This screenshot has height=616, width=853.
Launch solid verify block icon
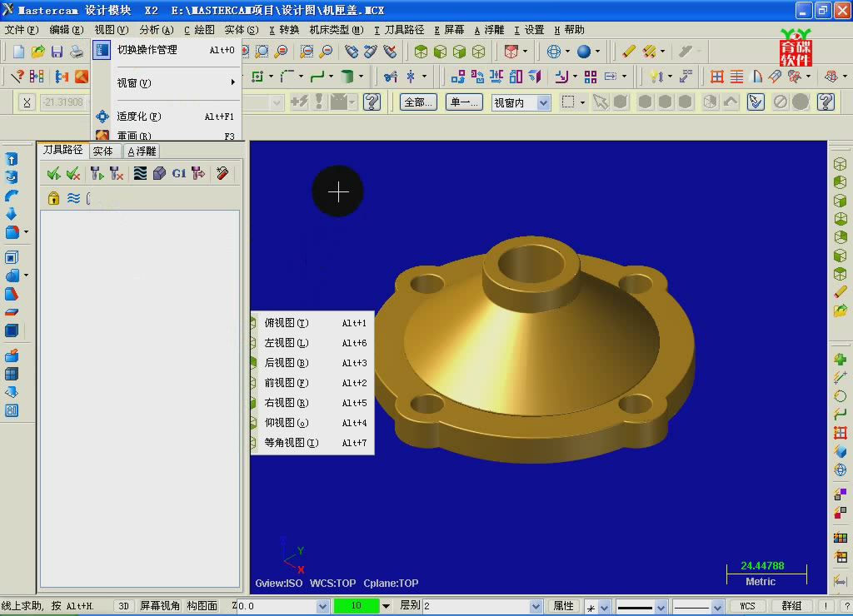click(159, 173)
